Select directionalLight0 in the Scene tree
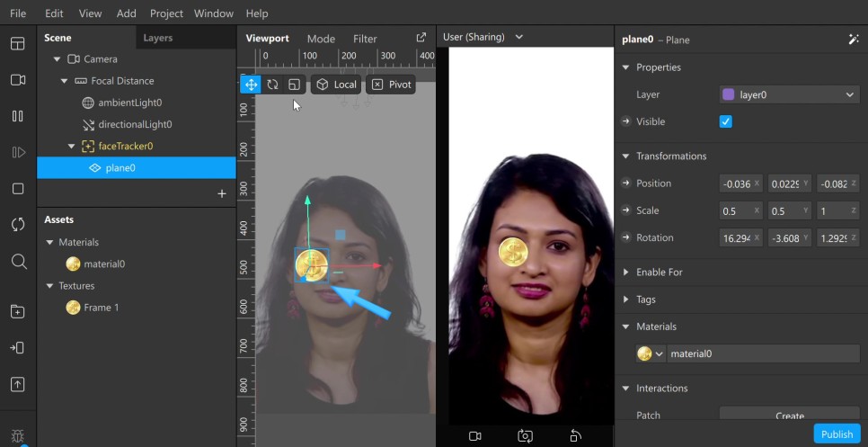Viewport: 868px width, 447px height. click(x=137, y=125)
